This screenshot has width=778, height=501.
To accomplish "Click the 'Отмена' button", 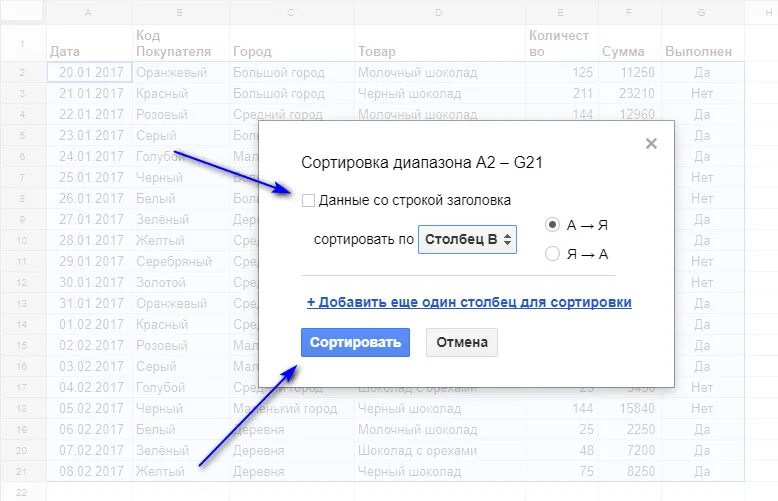I will coord(462,342).
